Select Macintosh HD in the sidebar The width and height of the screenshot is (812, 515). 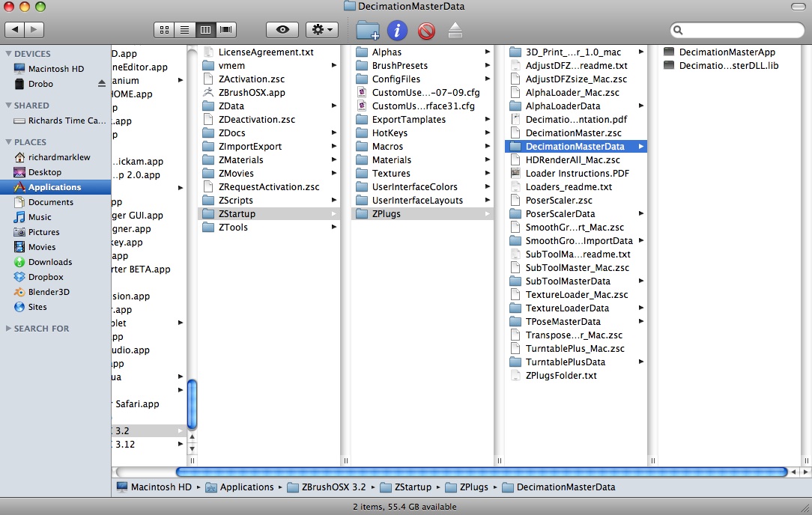point(55,69)
